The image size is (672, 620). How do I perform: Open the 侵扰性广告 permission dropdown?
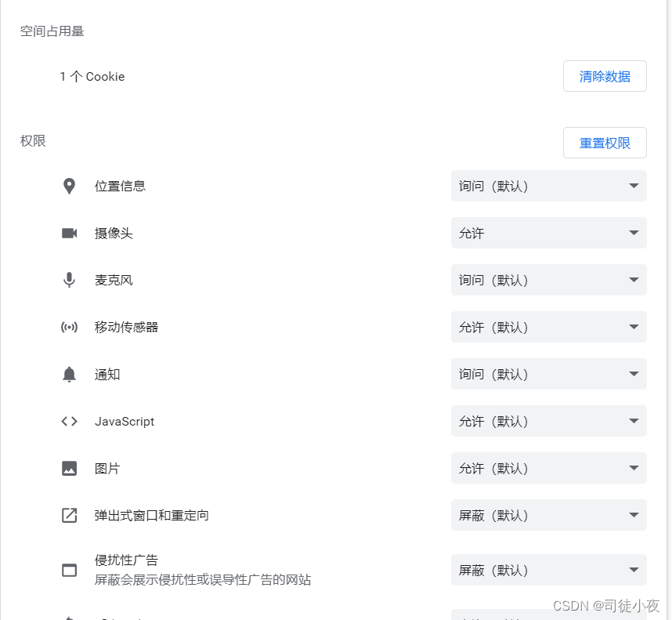point(548,570)
